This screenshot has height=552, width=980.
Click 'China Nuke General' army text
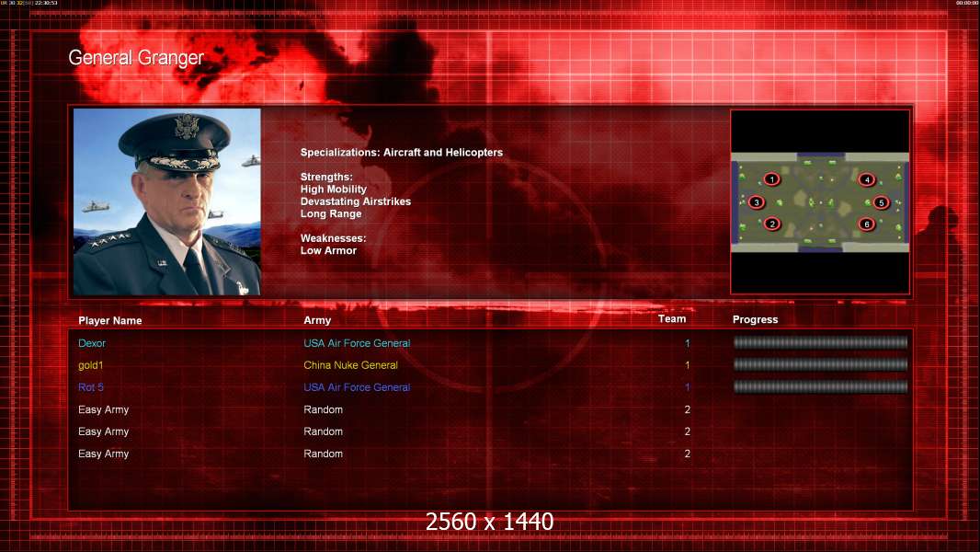[x=350, y=365]
